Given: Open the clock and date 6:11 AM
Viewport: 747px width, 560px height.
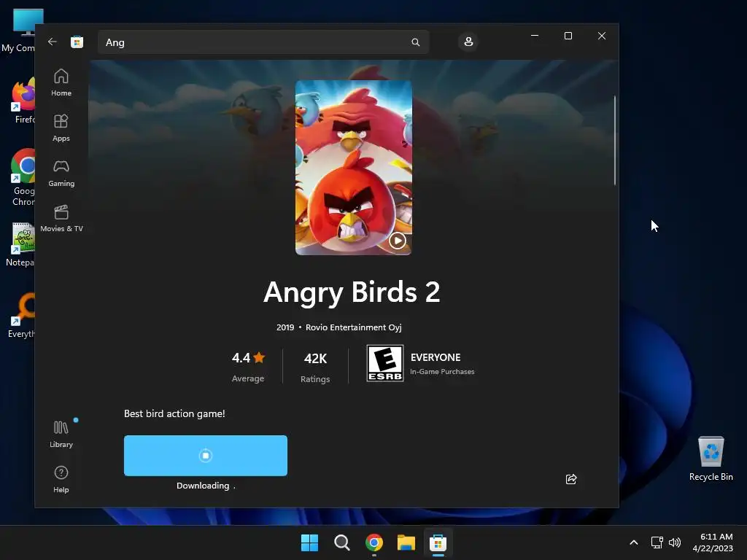Looking at the screenshot, I should coord(713,542).
